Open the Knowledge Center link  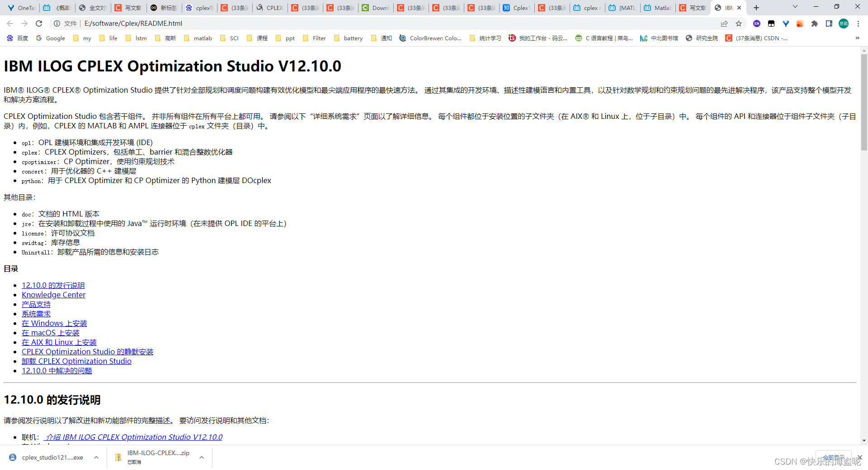click(x=53, y=295)
